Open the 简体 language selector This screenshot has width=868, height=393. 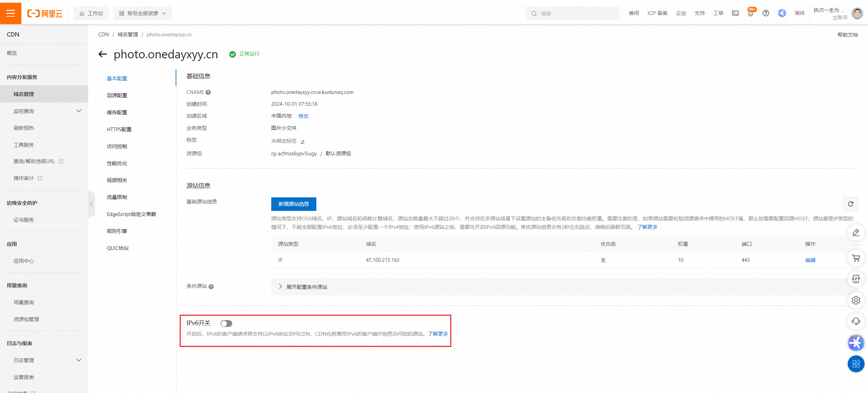800,13
